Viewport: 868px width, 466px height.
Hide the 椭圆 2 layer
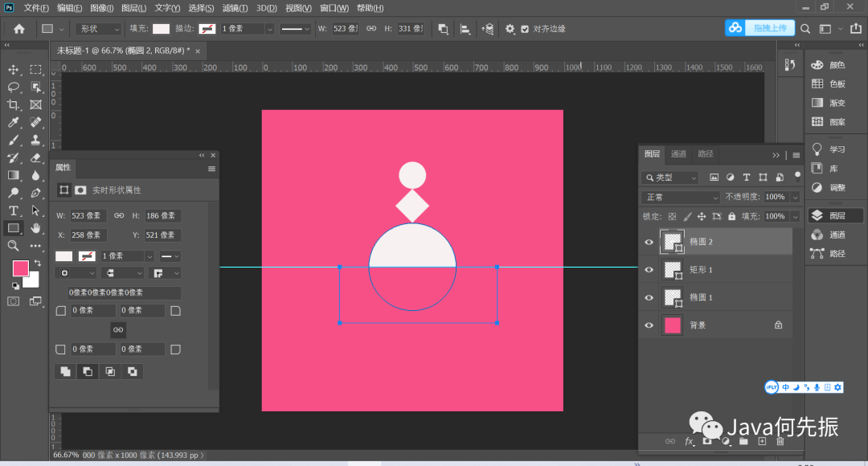pyautogui.click(x=649, y=242)
